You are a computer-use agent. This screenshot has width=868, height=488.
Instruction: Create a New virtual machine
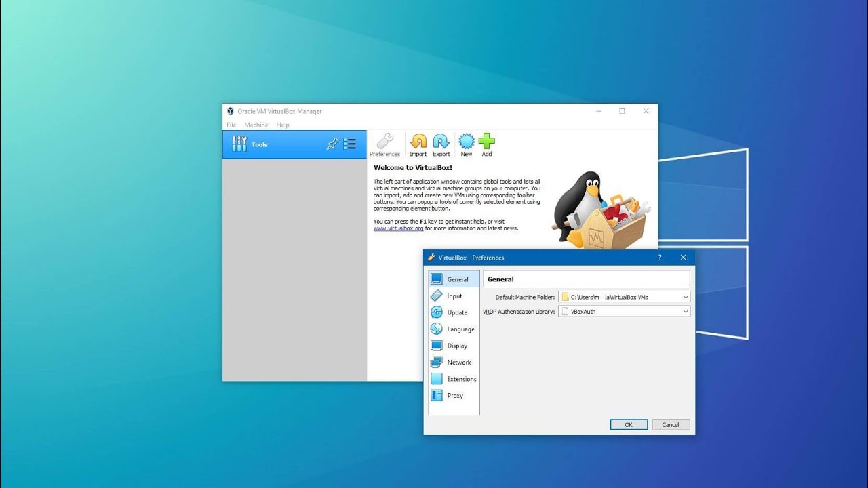(467, 145)
